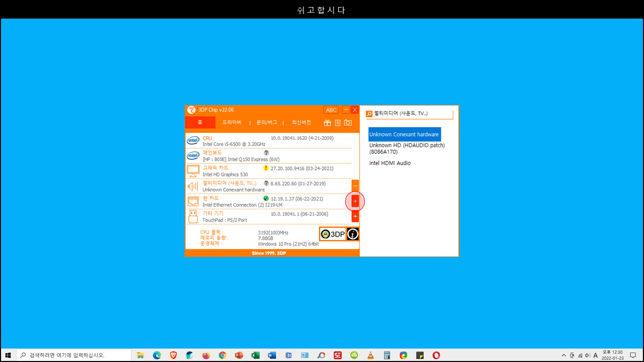Click the Intel logo beside CPU
The image size is (644, 362).
pyautogui.click(x=193, y=141)
